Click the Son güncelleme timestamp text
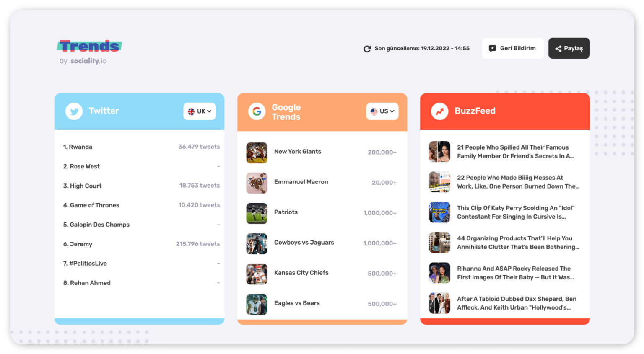The width and height of the screenshot is (644, 354). click(x=422, y=49)
